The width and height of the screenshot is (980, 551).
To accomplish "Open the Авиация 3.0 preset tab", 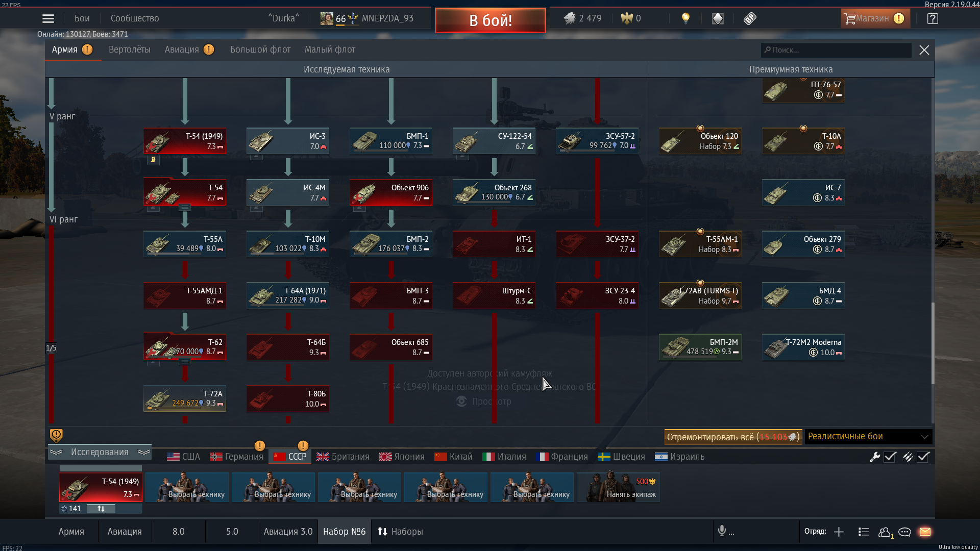I will pyautogui.click(x=288, y=532).
